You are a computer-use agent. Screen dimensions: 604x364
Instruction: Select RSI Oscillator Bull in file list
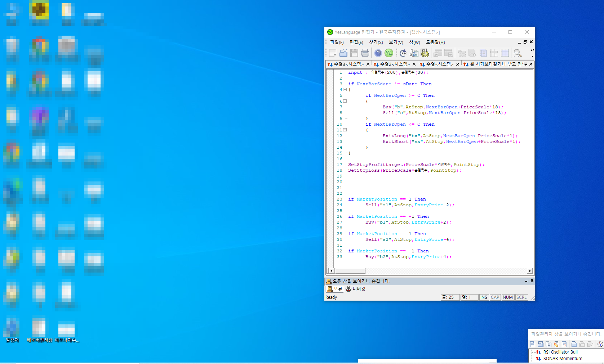560,352
